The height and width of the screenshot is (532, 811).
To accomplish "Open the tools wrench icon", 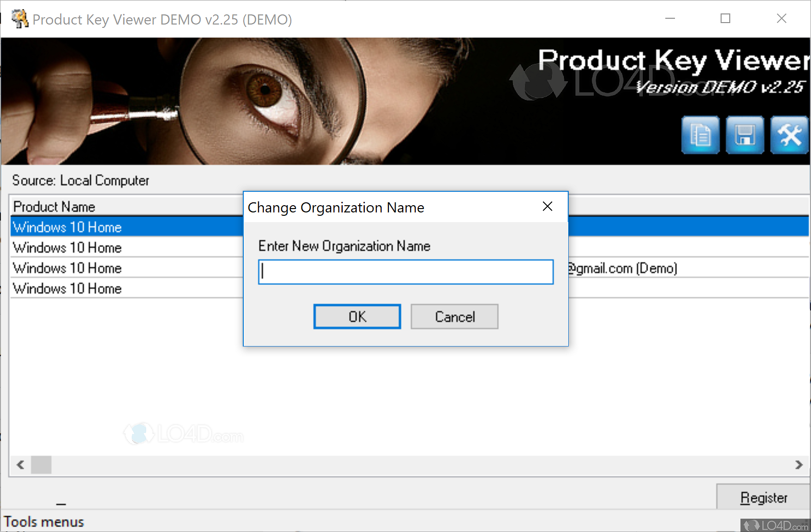I will point(789,135).
